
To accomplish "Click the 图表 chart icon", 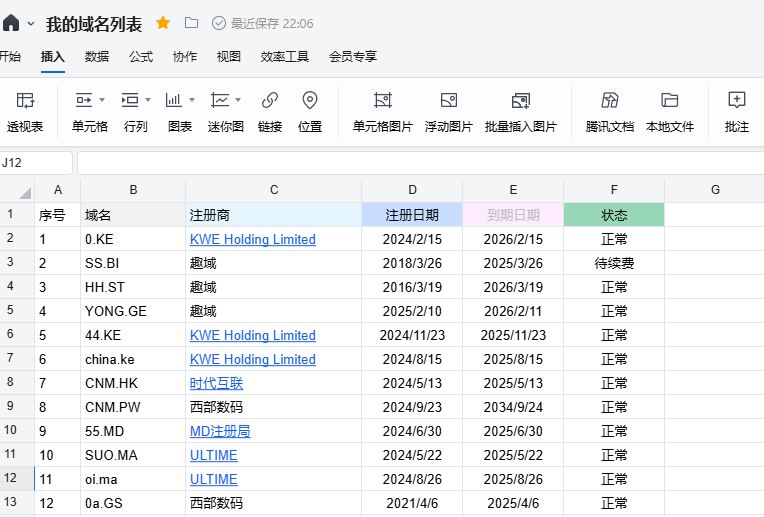I will (174, 100).
